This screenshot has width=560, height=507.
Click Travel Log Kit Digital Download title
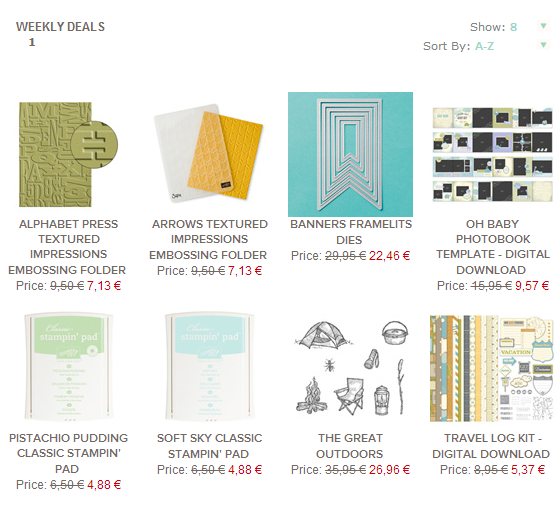tap(491, 446)
